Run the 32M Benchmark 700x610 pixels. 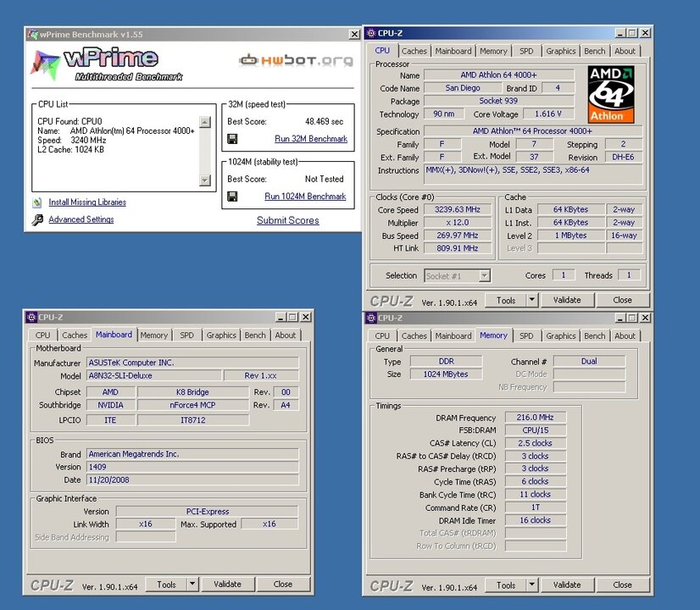click(311, 139)
